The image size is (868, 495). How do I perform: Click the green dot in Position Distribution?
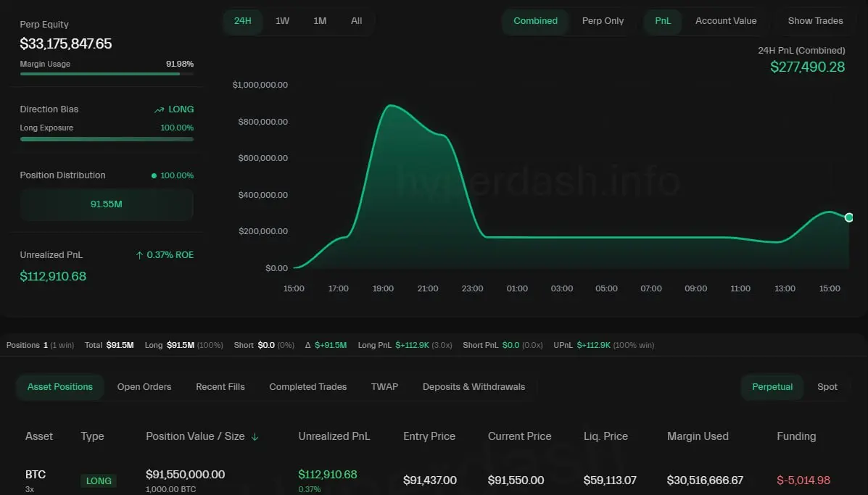coord(154,176)
